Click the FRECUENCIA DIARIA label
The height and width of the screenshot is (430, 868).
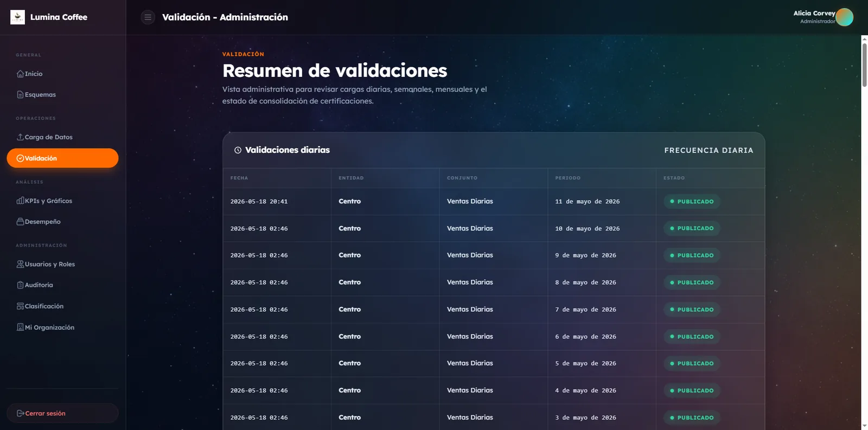coord(709,150)
